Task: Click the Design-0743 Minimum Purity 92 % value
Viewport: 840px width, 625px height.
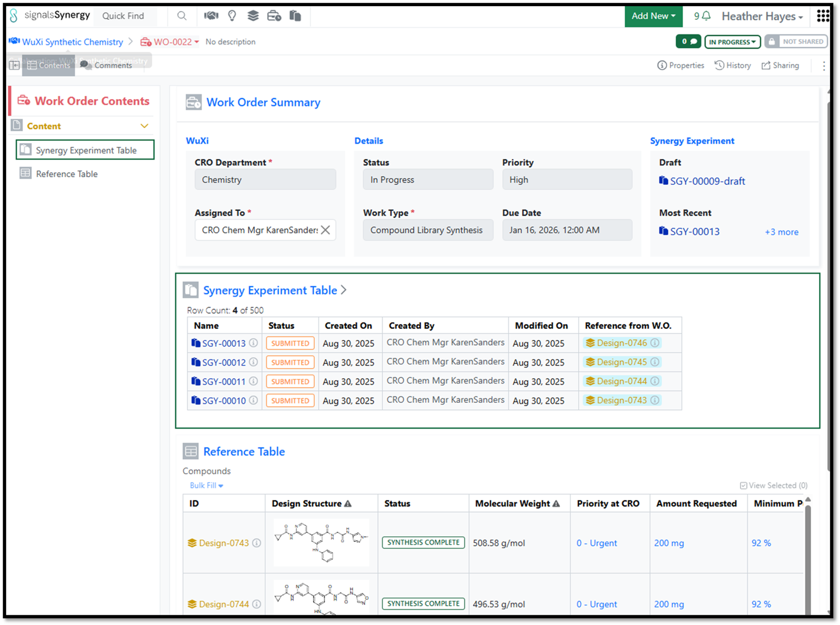Action: 761,543
